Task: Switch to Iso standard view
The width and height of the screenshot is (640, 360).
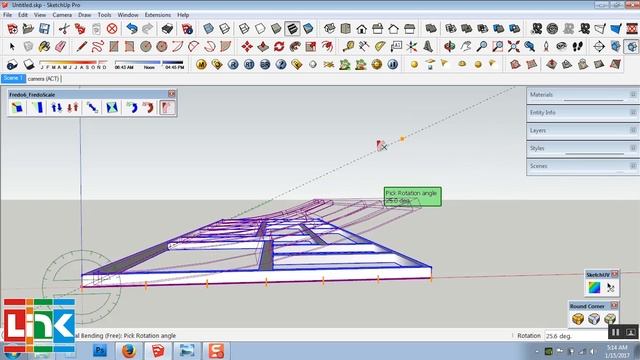Action: click(x=329, y=29)
